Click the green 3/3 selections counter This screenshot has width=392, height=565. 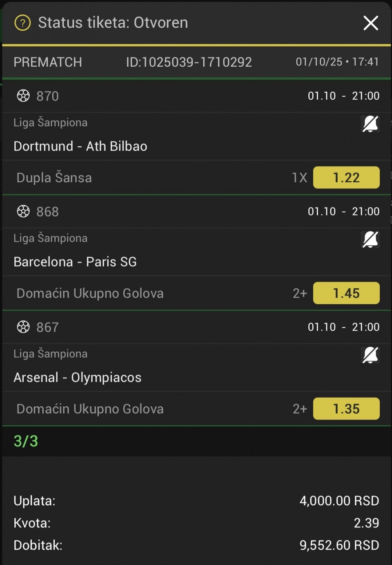coord(26,441)
